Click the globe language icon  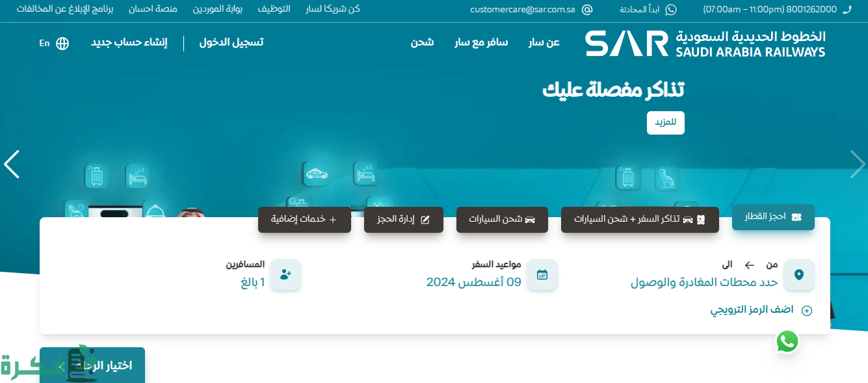62,44
